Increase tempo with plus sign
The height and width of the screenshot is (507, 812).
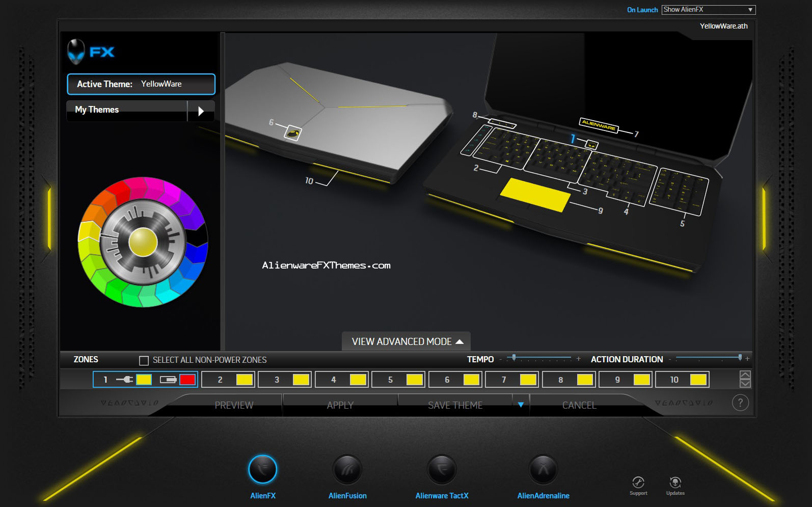click(578, 359)
